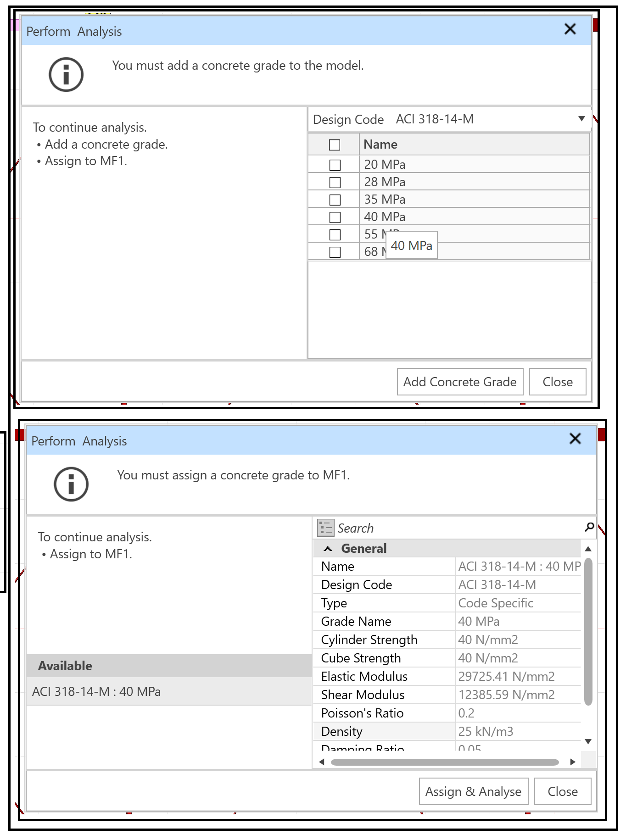This screenshot has height=840, width=626.
Task: Click the Search field in properties panel
Action: [459, 528]
